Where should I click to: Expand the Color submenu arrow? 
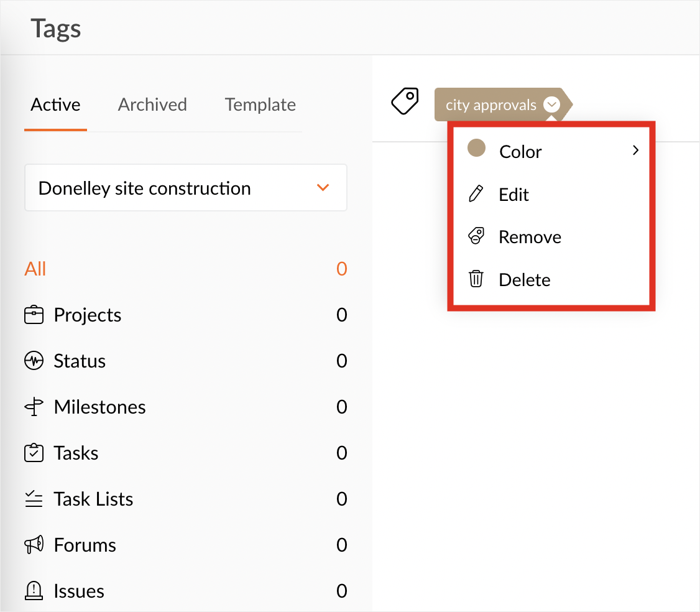click(635, 151)
